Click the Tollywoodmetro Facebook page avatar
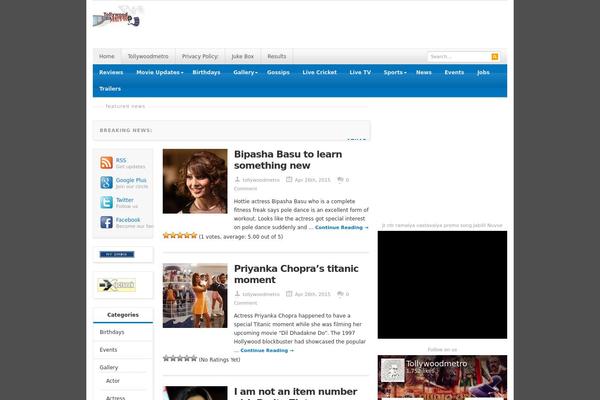 coord(393,370)
